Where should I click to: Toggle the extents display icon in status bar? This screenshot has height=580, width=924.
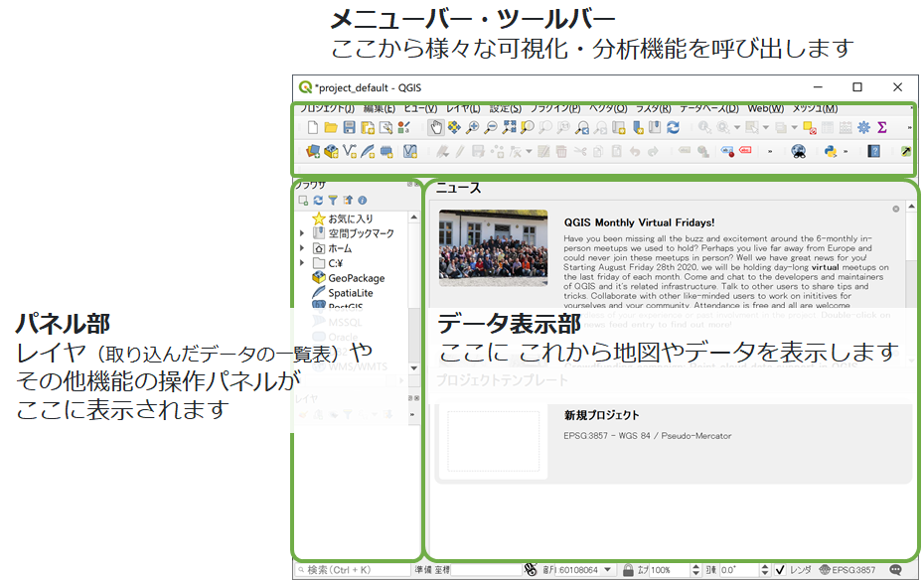[531, 569]
